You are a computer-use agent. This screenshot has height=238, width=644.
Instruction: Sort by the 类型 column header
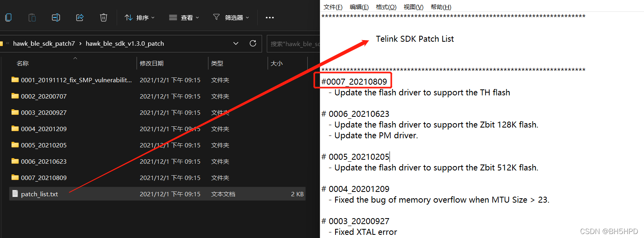coord(217,63)
